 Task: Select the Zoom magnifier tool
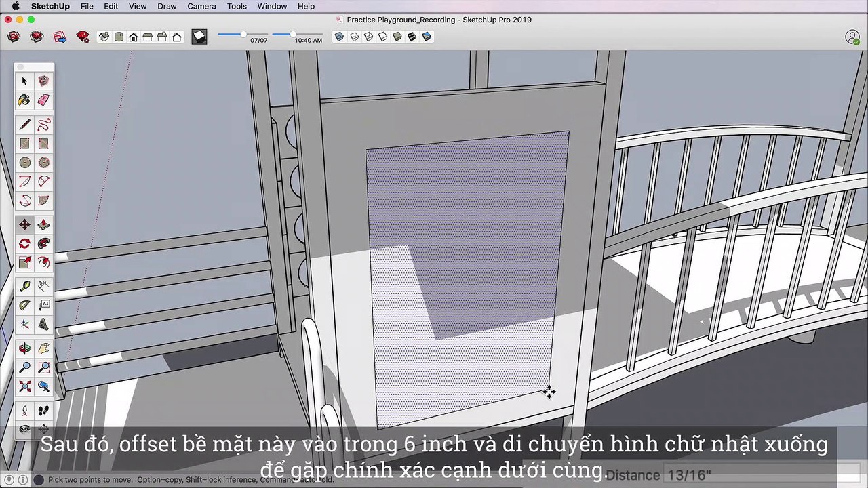point(25,367)
